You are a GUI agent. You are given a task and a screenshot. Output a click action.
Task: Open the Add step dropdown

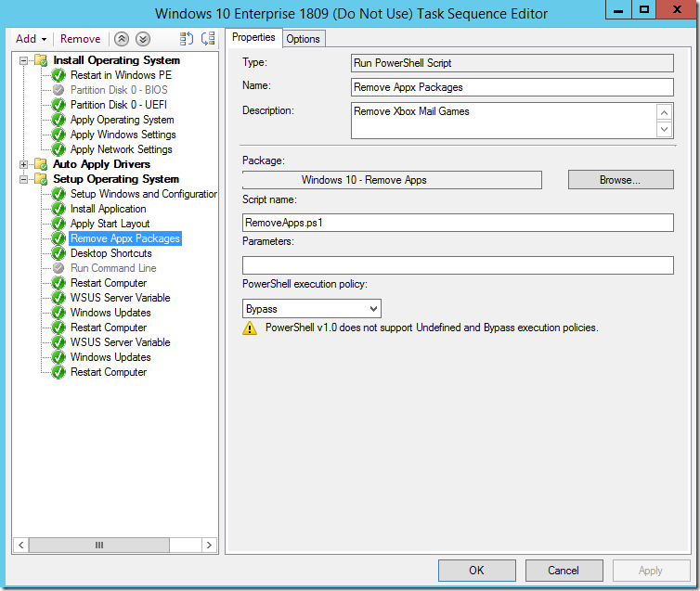coord(31,39)
